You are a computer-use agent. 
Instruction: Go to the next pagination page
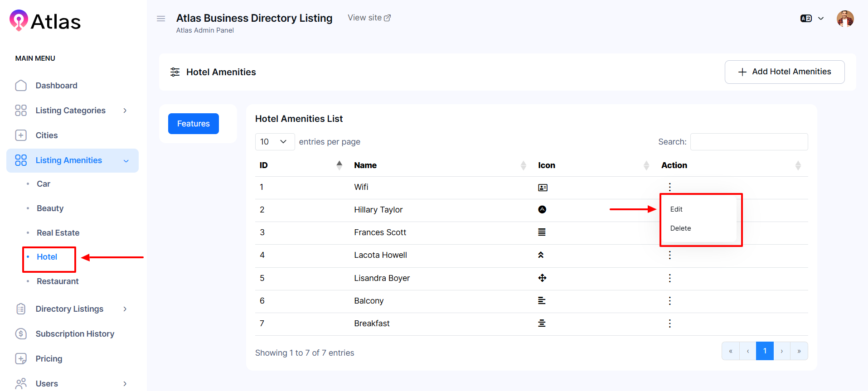781,351
